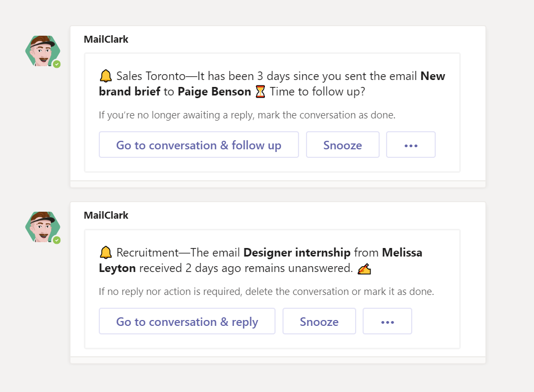The height and width of the screenshot is (392, 534).
Task: Snooze the New brand brief reminder
Action: [x=343, y=145]
